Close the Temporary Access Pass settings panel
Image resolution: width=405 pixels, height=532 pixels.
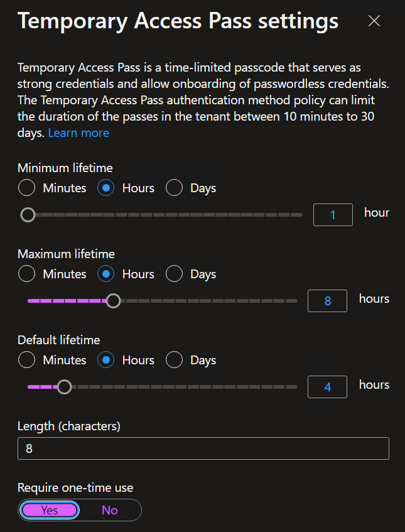pyautogui.click(x=374, y=21)
